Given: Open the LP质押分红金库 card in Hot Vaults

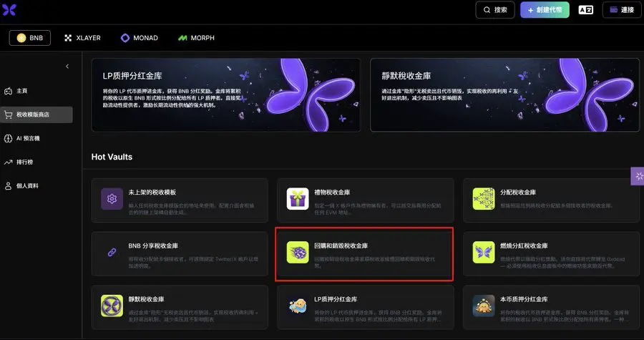Looking at the screenshot, I should pos(366,307).
